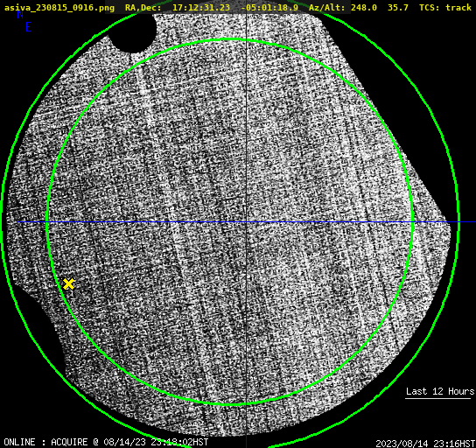
Task: Click the center intersection of the blue crosshair
Action: coord(246,222)
